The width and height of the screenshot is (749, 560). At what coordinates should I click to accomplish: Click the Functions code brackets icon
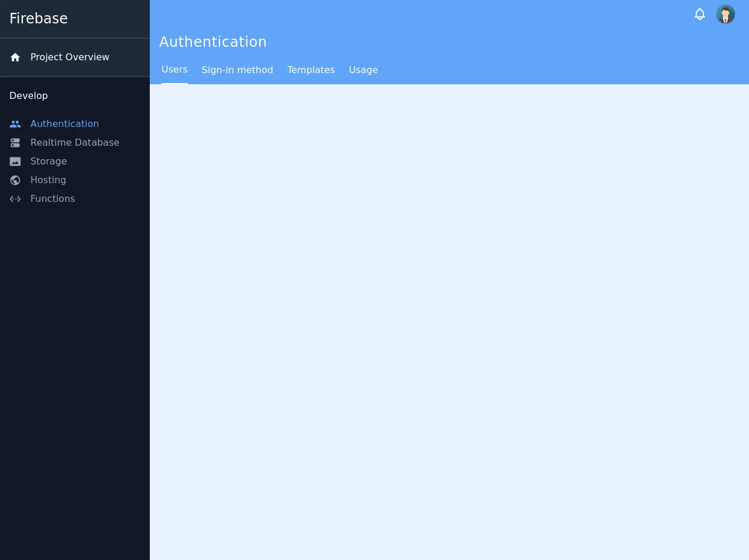pos(15,199)
